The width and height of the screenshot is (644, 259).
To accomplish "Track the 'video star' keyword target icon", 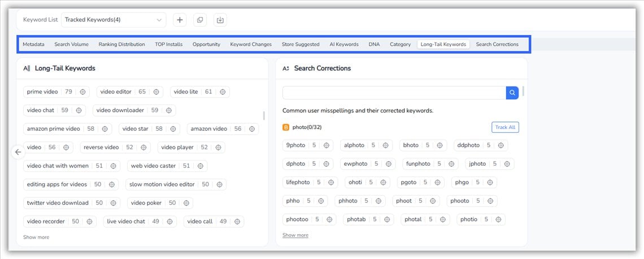I will [x=173, y=129].
